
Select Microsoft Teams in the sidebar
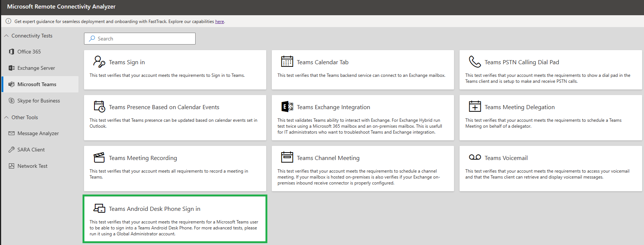(40, 84)
